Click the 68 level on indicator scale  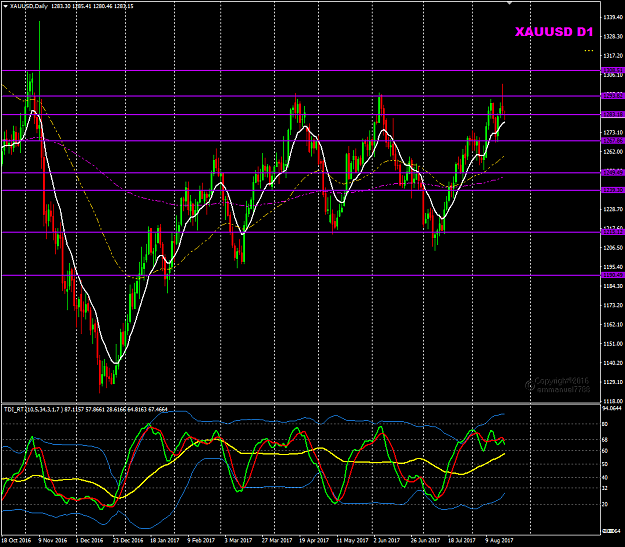(605, 440)
